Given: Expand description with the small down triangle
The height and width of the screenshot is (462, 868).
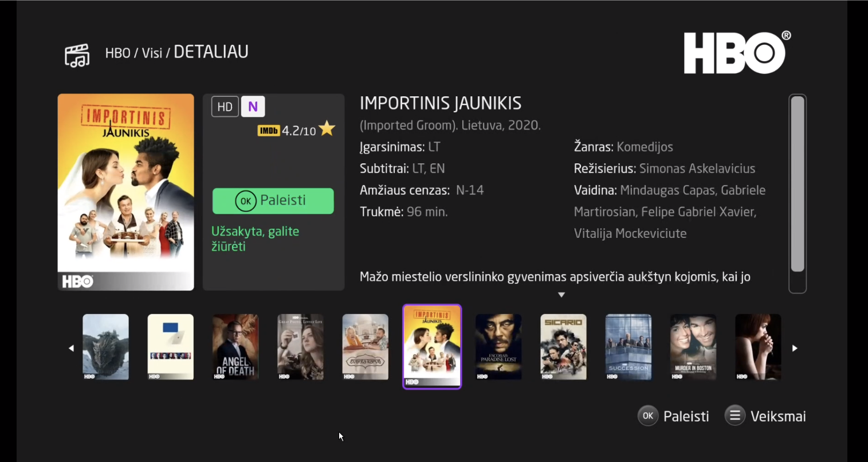Looking at the screenshot, I should pos(561,295).
